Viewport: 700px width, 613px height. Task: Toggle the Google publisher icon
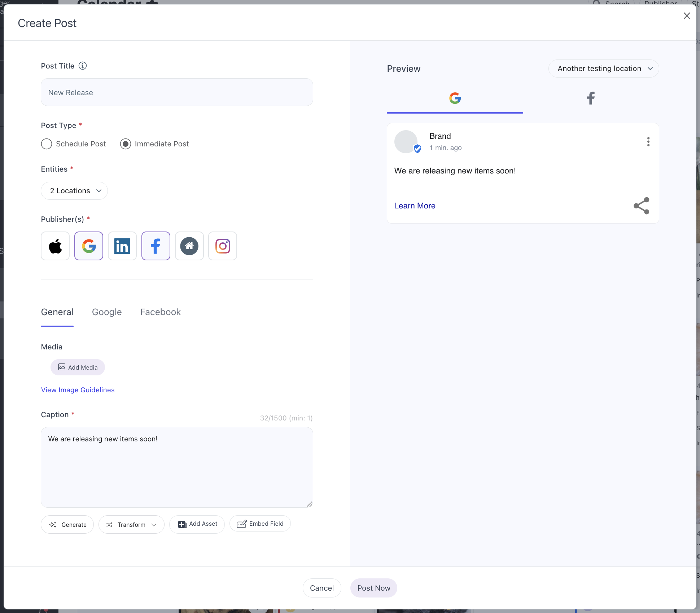click(x=89, y=246)
